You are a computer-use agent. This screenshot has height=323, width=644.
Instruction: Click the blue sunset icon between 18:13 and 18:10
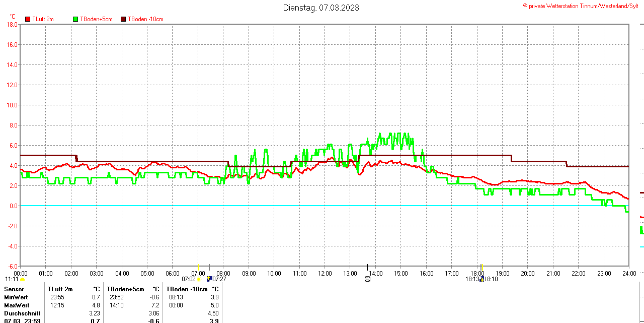(x=482, y=279)
